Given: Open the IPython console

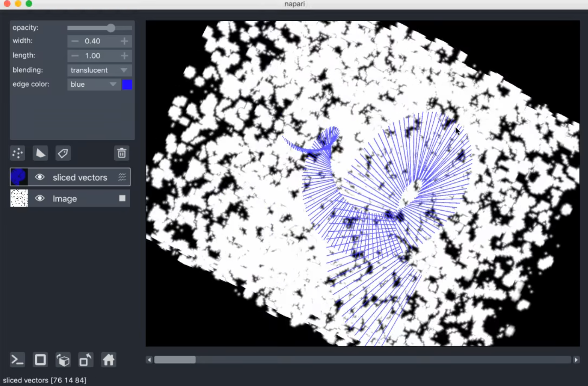Looking at the screenshot, I should tap(17, 360).
